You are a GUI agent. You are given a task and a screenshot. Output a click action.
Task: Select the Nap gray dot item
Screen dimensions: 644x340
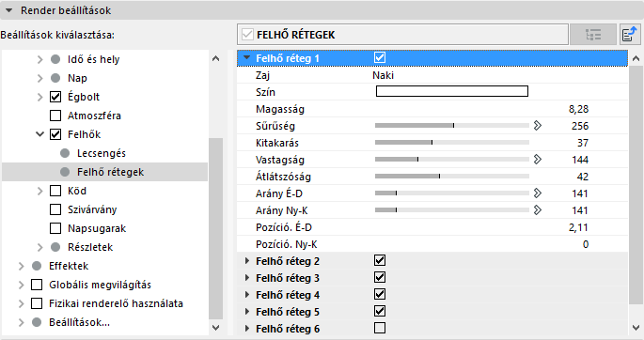[55, 78]
